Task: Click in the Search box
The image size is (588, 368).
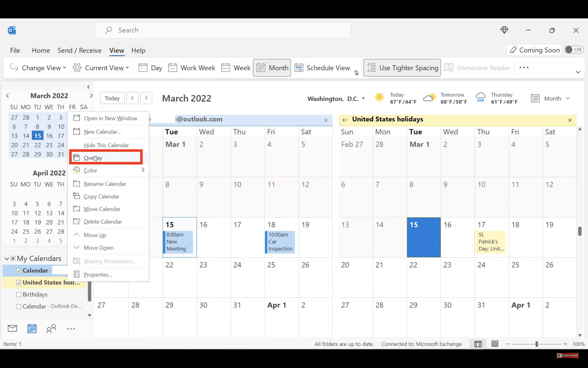Action: tap(223, 30)
